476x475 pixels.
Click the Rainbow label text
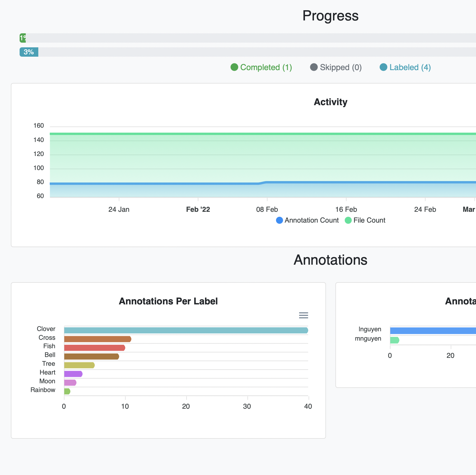tap(43, 390)
